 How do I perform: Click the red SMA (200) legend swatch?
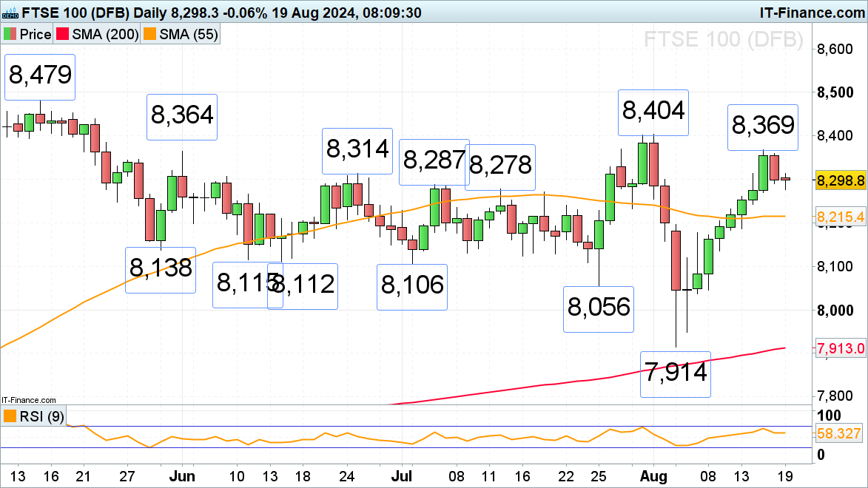(65, 35)
